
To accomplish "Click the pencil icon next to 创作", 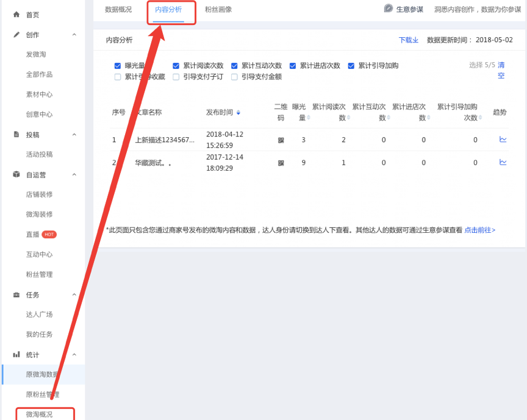I will click(x=16, y=34).
